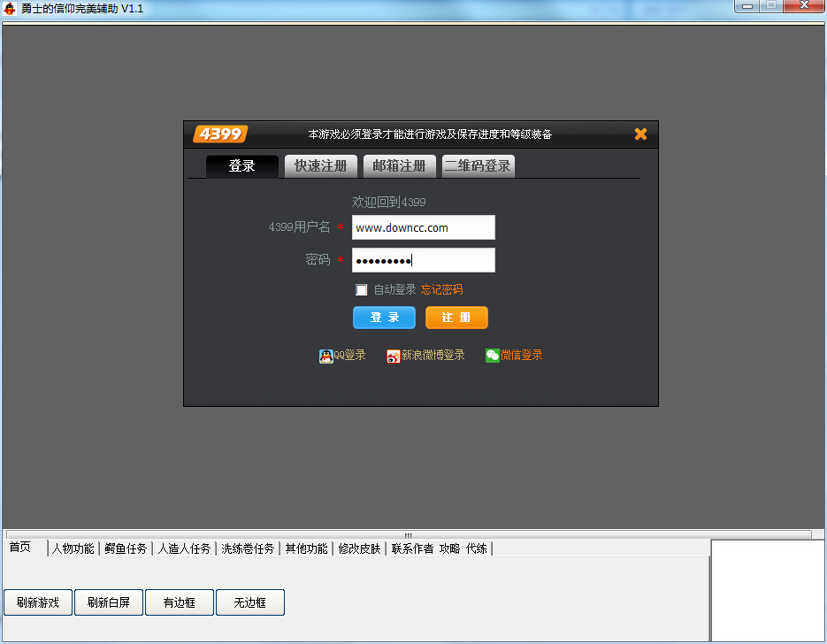The height and width of the screenshot is (644, 827).
Task: Open the 修改皮肤 tab
Action: click(x=359, y=548)
